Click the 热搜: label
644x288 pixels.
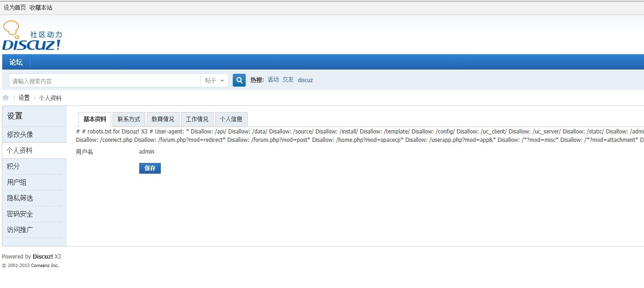click(x=257, y=80)
